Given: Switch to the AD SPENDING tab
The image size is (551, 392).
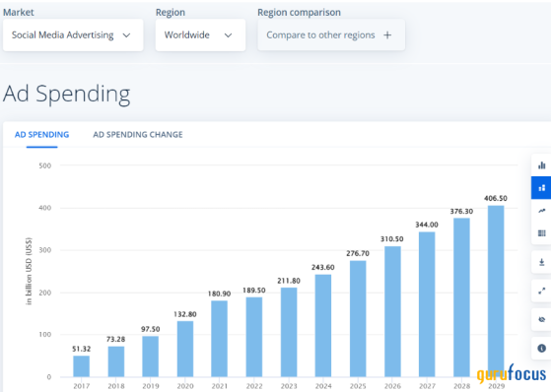Looking at the screenshot, I should click(41, 135).
